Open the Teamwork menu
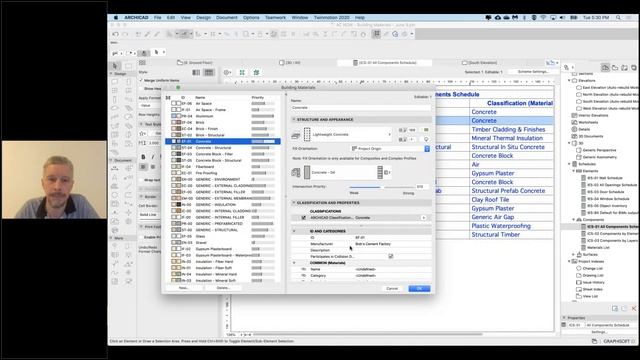The image size is (640, 360). point(275,18)
